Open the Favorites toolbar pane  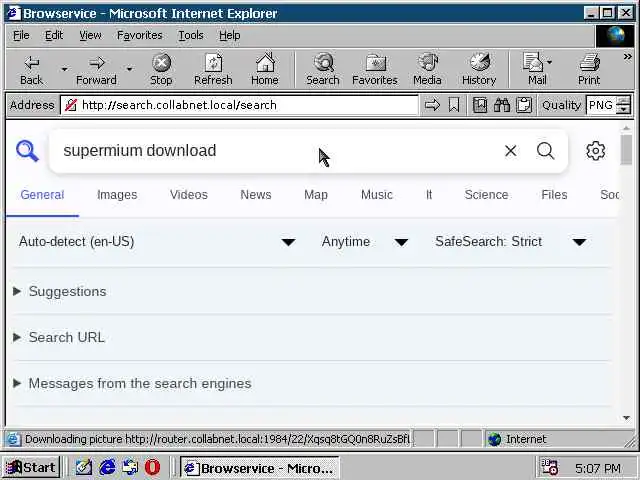tap(375, 70)
